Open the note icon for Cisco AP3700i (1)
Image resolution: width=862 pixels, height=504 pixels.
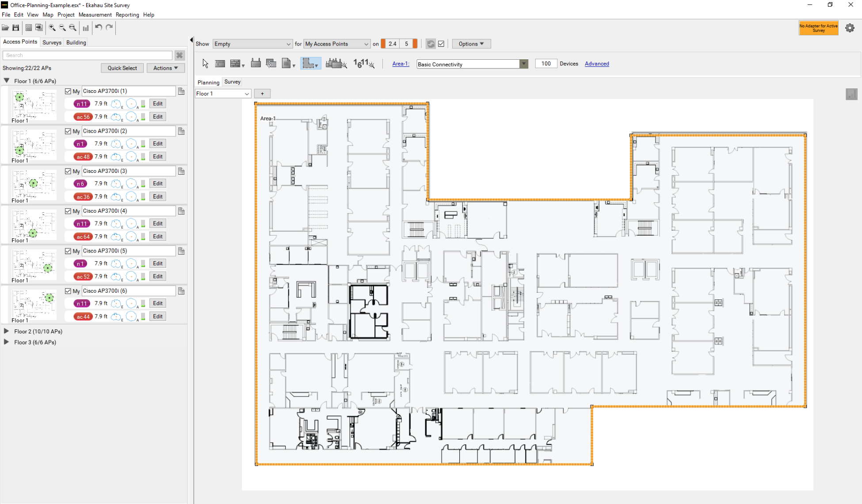point(181,91)
